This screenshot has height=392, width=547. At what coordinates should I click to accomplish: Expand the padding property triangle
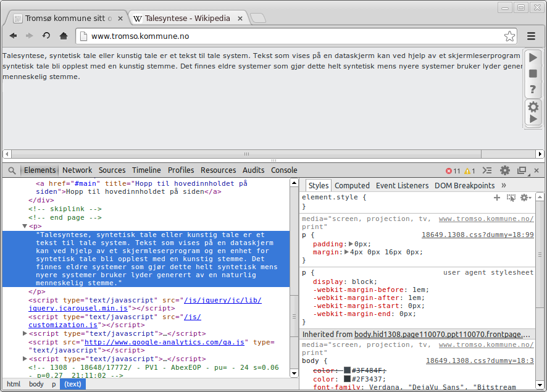point(351,244)
